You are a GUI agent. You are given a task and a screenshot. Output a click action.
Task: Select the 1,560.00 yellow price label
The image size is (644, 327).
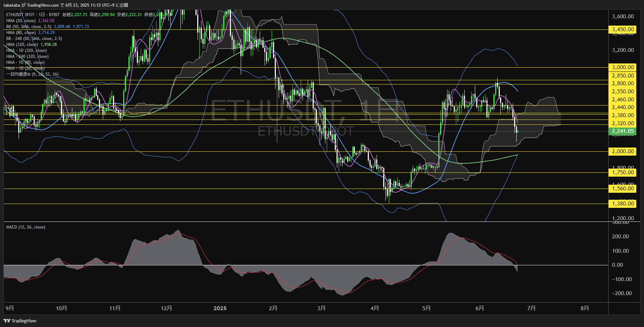[623, 189]
